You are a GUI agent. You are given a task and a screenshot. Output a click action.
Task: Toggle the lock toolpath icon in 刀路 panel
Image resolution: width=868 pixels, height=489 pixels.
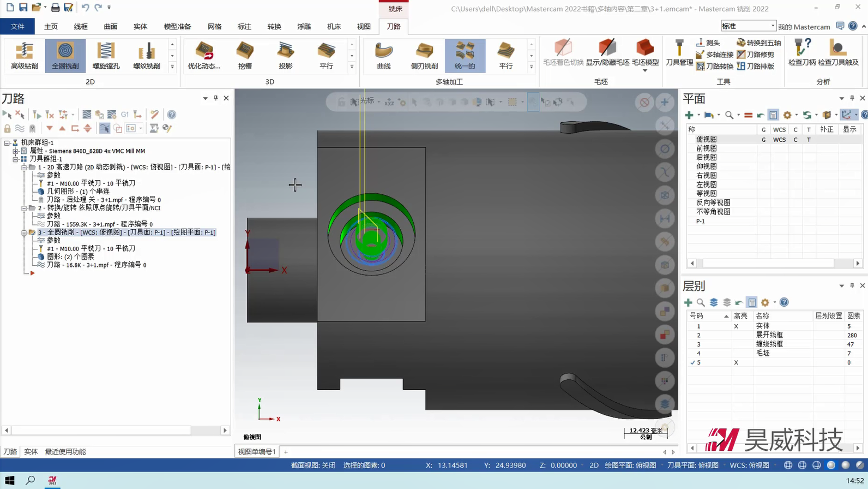tap(7, 128)
